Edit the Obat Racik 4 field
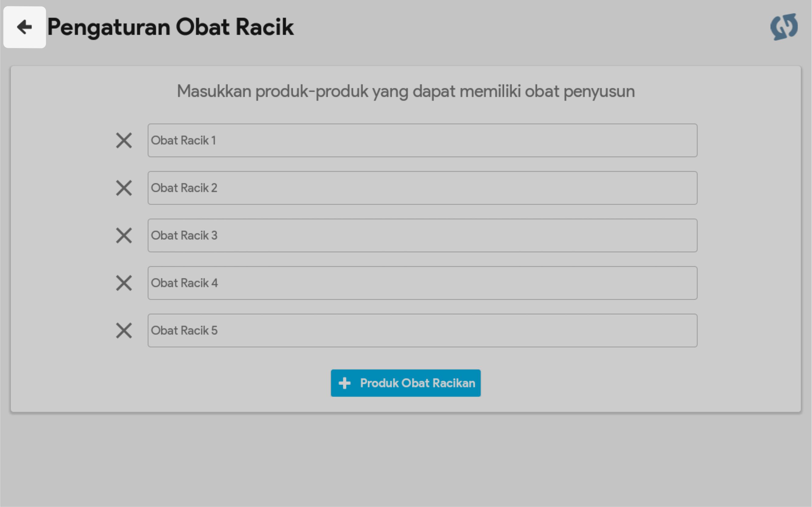Image resolution: width=812 pixels, height=507 pixels. [422, 283]
